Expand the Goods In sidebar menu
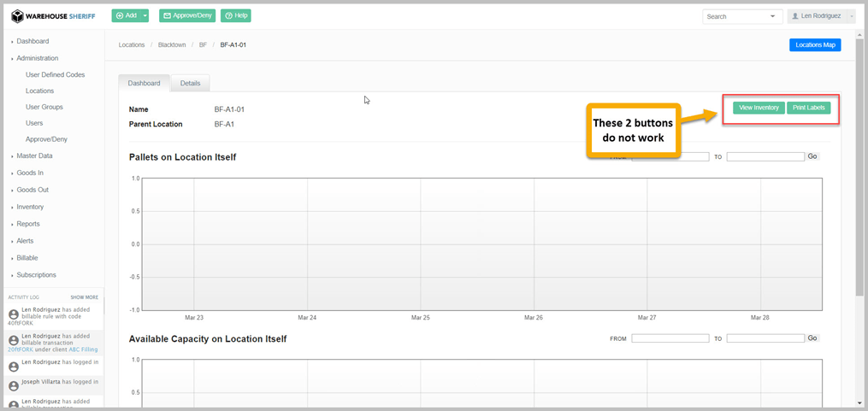This screenshot has width=868, height=411. [x=30, y=173]
